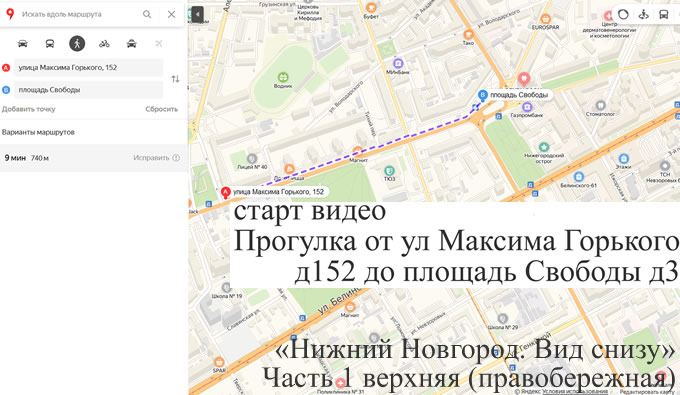Screen dimensions: 680x395
Task: Select the walking route mode icon
Action: (x=77, y=43)
